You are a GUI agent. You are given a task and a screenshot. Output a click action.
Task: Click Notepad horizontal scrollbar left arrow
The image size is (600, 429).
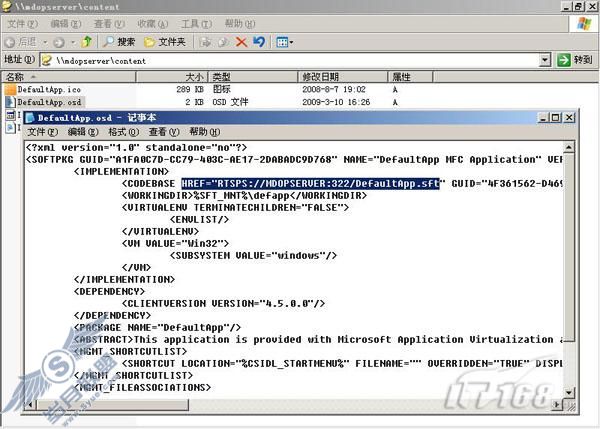(x=31, y=405)
